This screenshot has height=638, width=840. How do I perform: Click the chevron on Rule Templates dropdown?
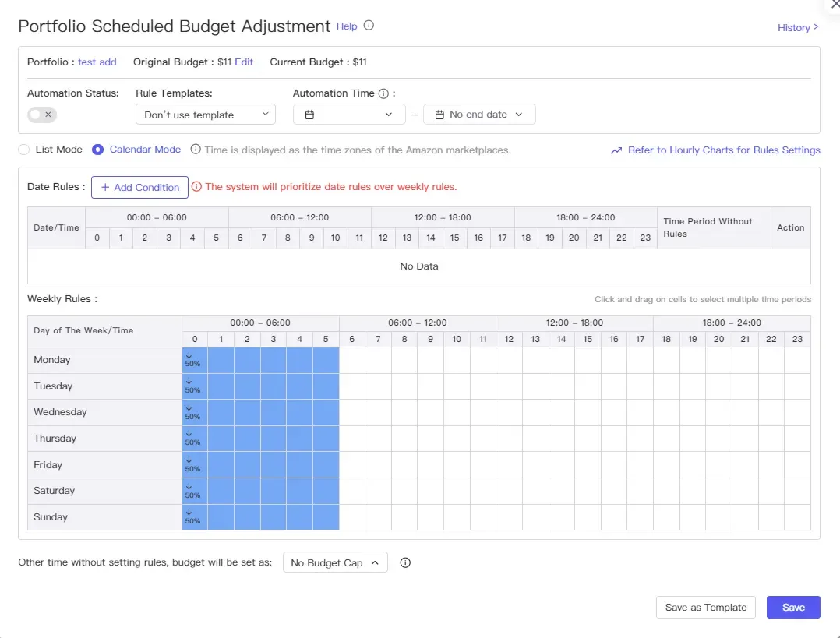(265, 114)
